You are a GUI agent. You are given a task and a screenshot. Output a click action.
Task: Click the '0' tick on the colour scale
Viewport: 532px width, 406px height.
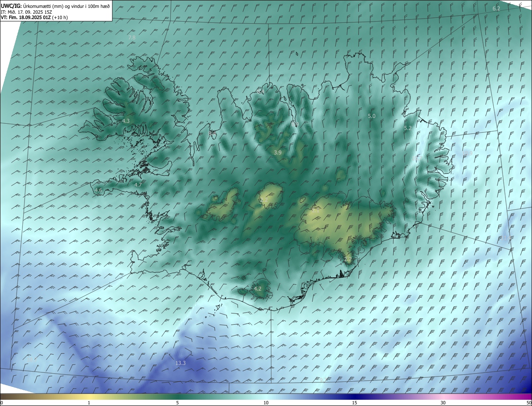tap(2, 403)
